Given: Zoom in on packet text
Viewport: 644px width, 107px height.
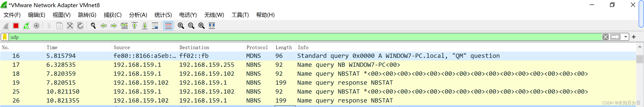Looking at the screenshot, I should pos(181,26).
